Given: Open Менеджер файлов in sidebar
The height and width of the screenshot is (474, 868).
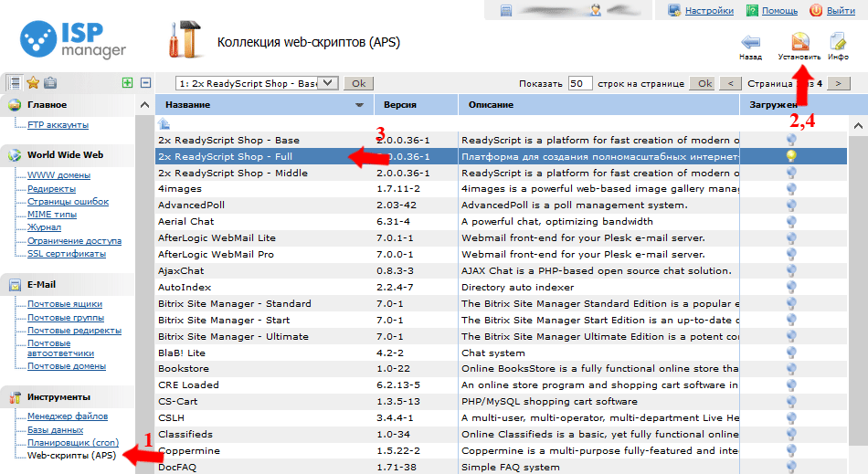Looking at the screenshot, I should [x=68, y=416].
